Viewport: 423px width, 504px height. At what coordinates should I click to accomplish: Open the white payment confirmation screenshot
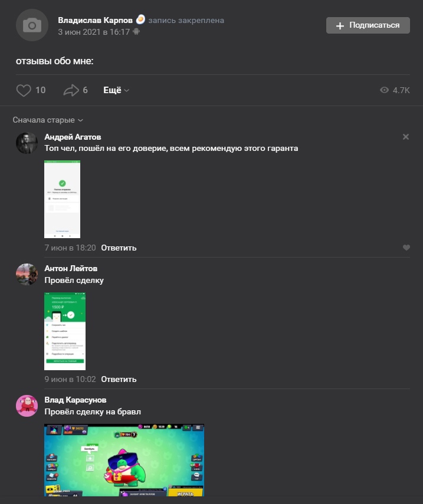tap(62, 199)
